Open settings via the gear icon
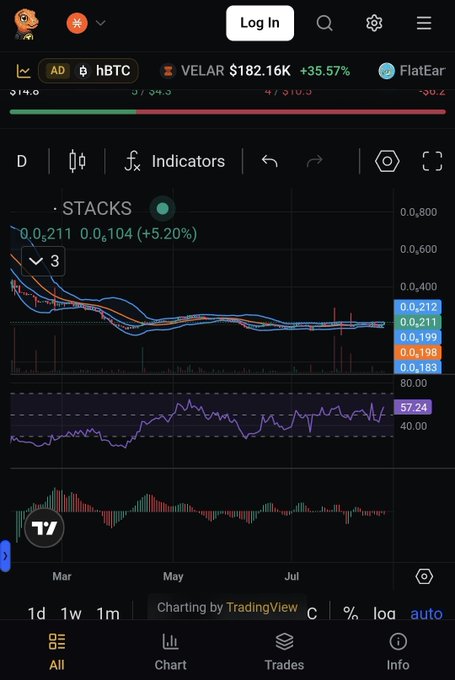455x680 pixels. pyautogui.click(x=374, y=23)
